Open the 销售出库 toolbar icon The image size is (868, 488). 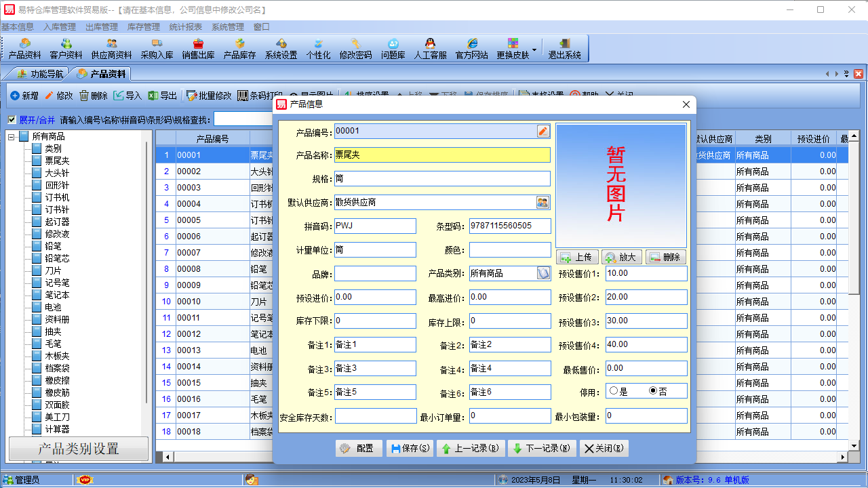point(197,47)
